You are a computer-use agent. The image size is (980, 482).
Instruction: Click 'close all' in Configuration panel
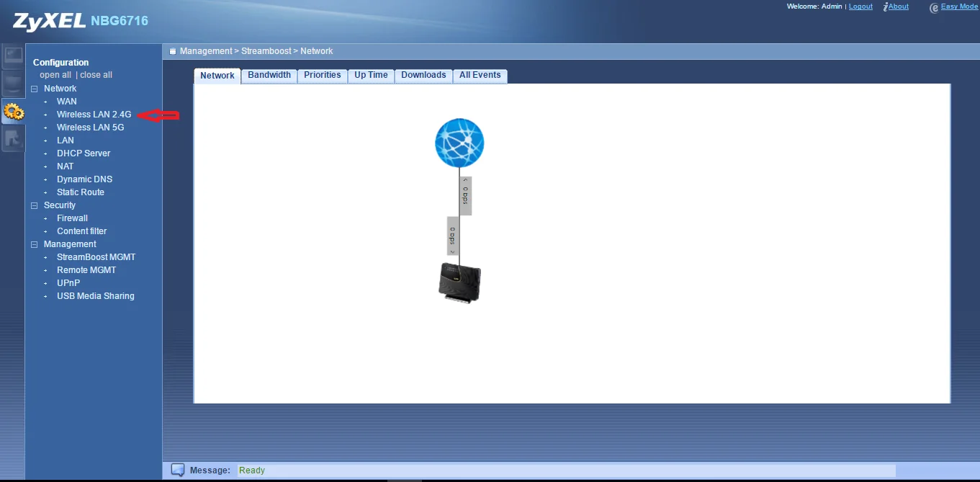96,75
